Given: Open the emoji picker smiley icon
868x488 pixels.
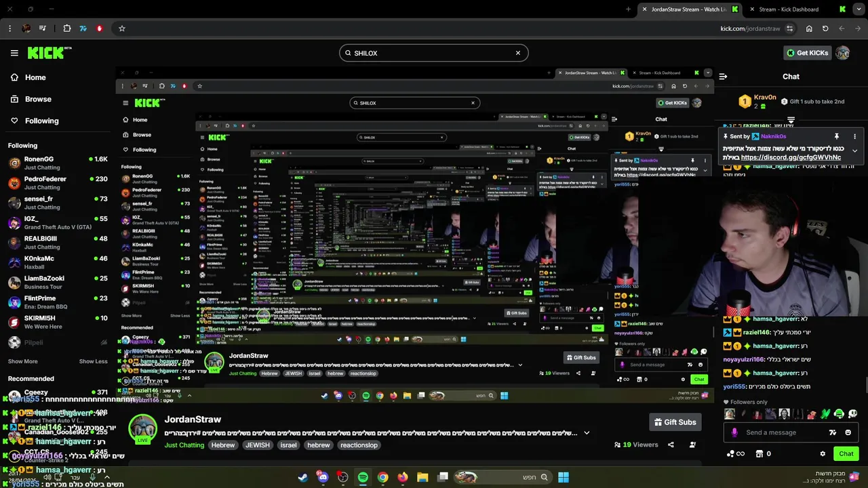Looking at the screenshot, I should click(x=848, y=432).
